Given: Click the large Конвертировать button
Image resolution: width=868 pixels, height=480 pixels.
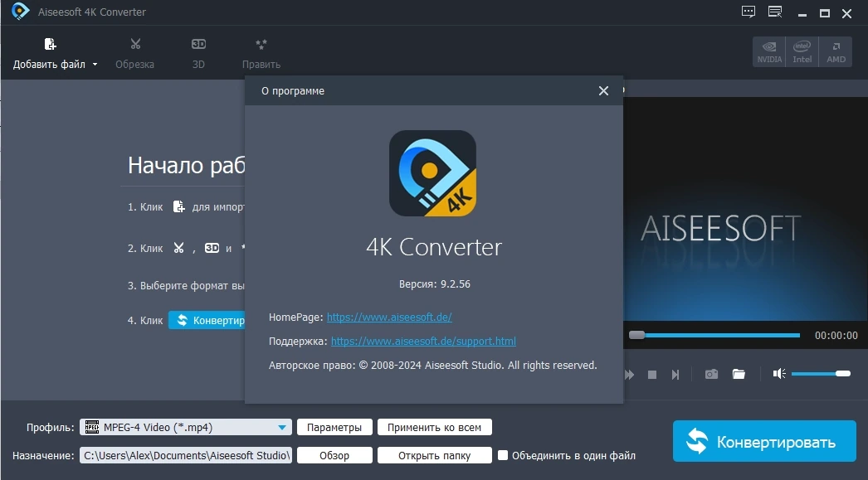Looking at the screenshot, I should point(764,441).
